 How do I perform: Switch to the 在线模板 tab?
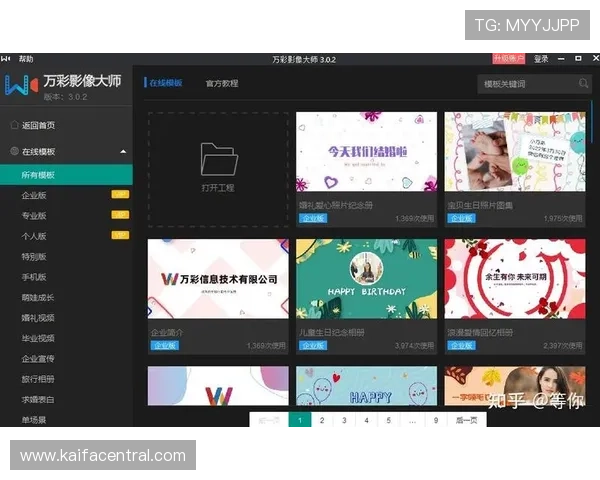[166, 83]
